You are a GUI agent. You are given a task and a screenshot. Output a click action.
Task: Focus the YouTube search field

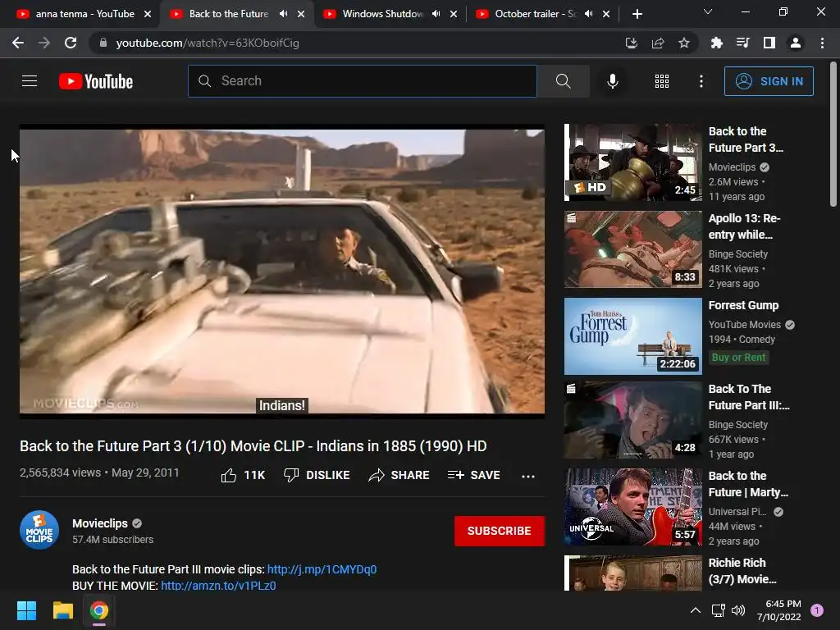[362, 81]
